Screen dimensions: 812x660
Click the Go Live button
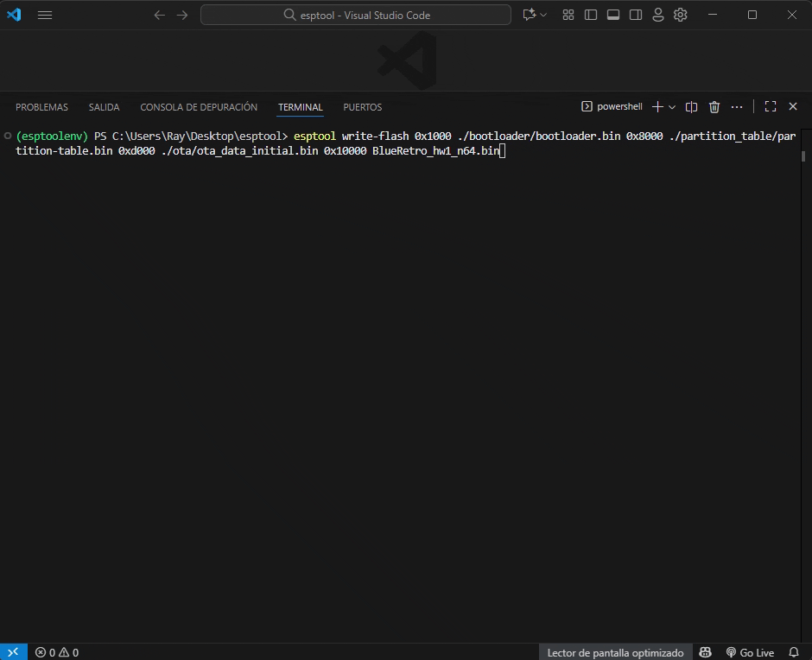[x=750, y=652]
